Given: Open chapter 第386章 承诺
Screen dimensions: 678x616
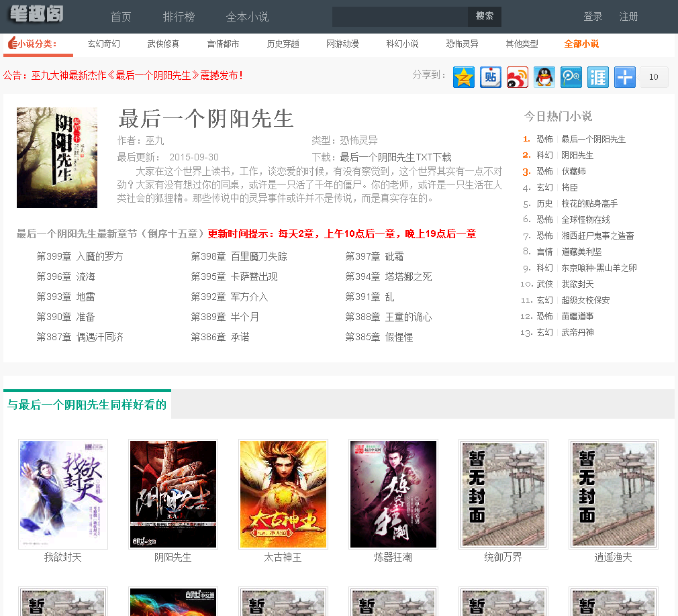Looking at the screenshot, I should [220, 337].
